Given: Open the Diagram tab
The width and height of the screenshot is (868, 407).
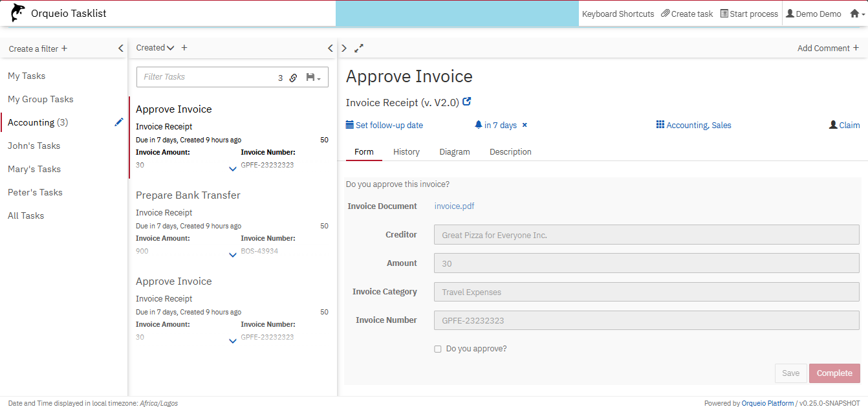Looking at the screenshot, I should pos(454,152).
